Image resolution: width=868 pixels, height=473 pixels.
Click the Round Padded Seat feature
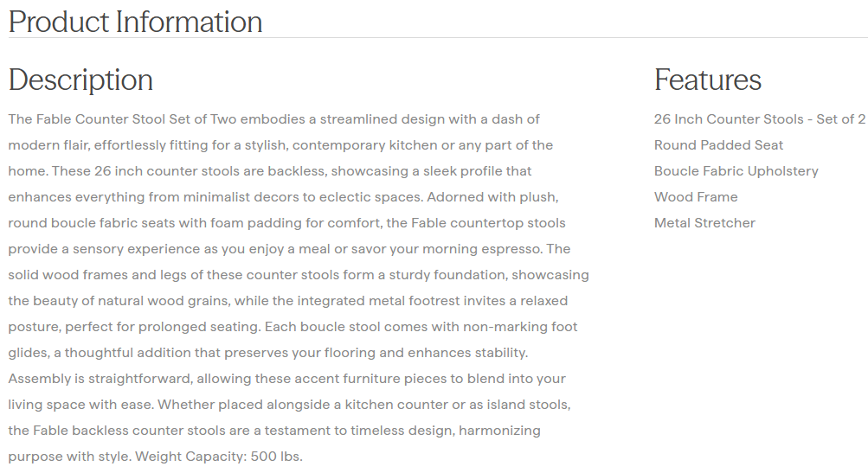coord(718,145)
